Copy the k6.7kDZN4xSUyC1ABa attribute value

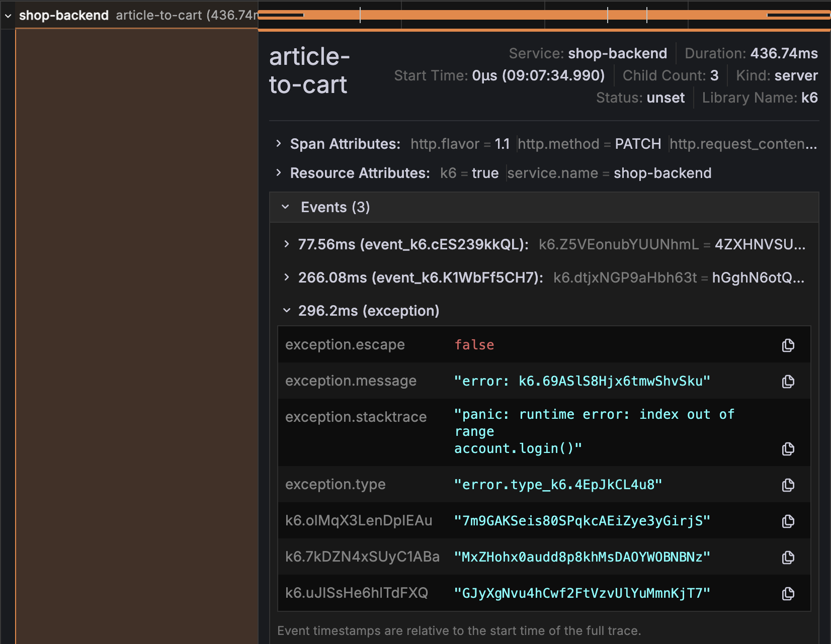coord(788,557)
